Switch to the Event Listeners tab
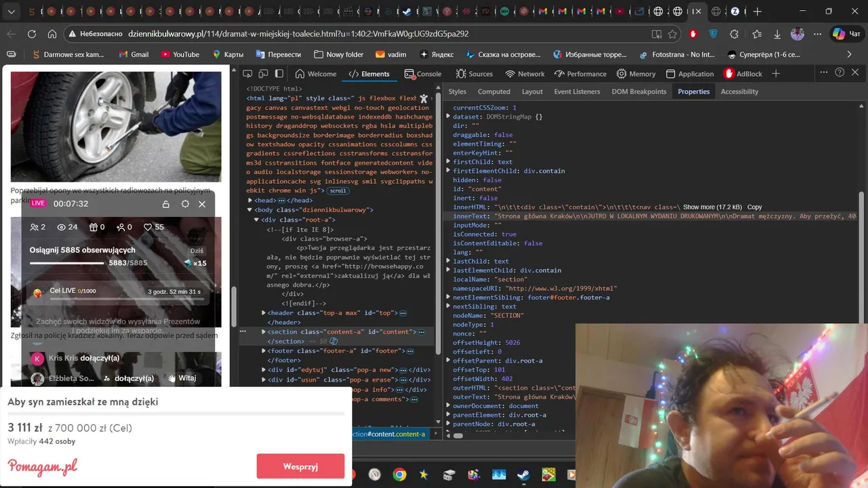The height and width of the screenshot is (488, 868). (577, 91)
